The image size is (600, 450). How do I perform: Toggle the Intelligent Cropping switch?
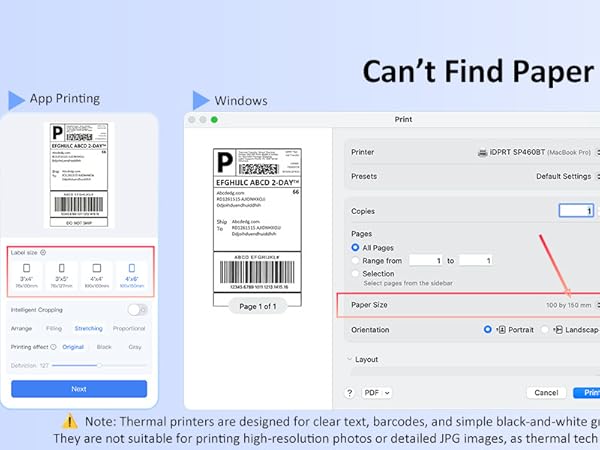[x=137, y=310]
